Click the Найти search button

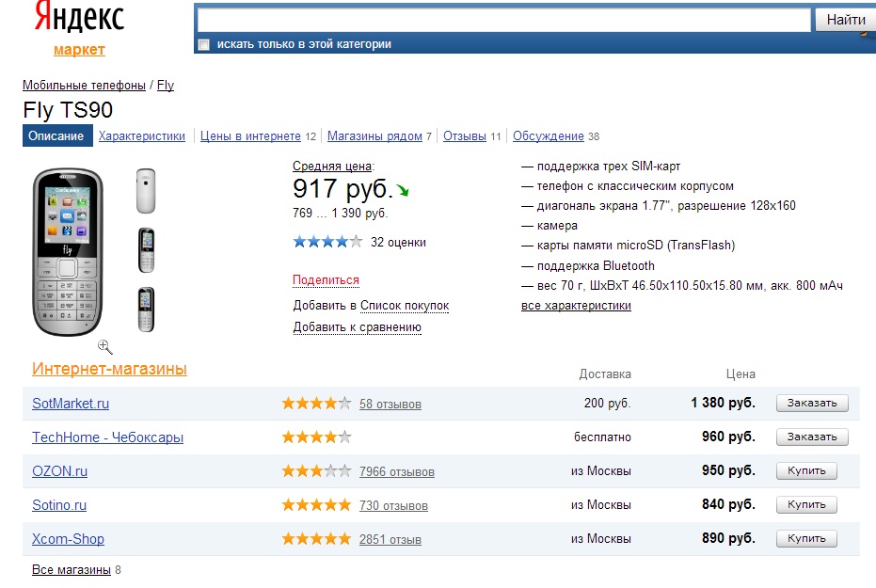click(845, 20)
